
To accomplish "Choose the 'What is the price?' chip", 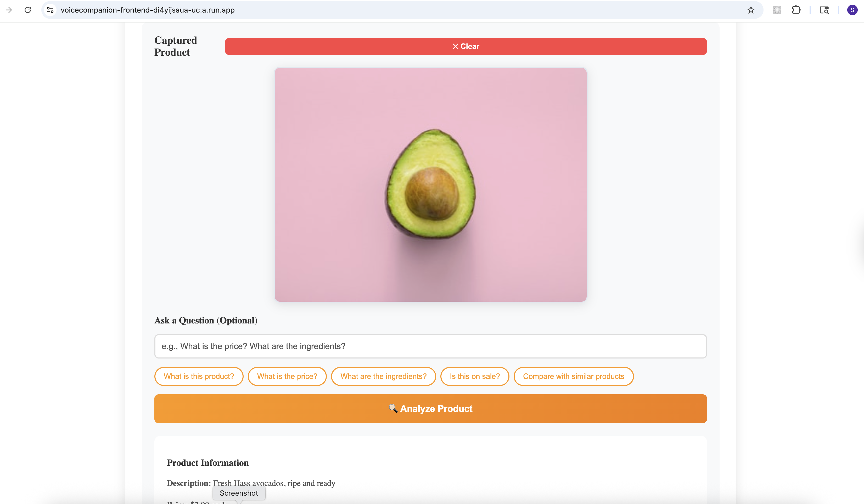I will (287, 376).
